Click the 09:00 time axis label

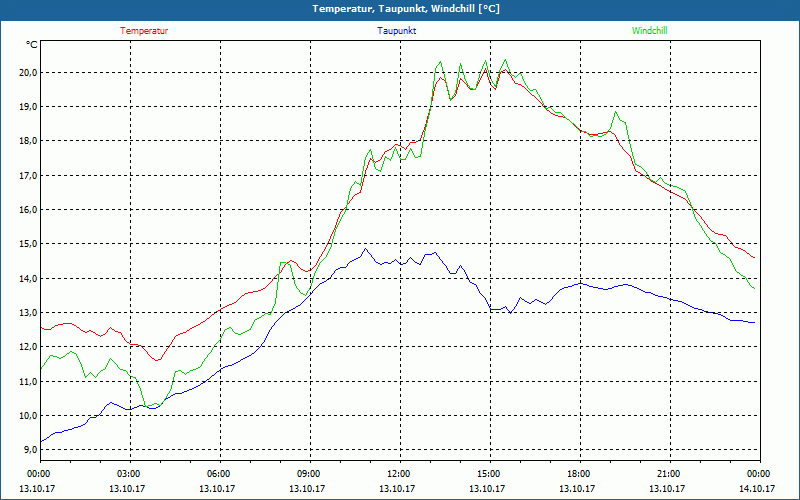pos(310,474)
